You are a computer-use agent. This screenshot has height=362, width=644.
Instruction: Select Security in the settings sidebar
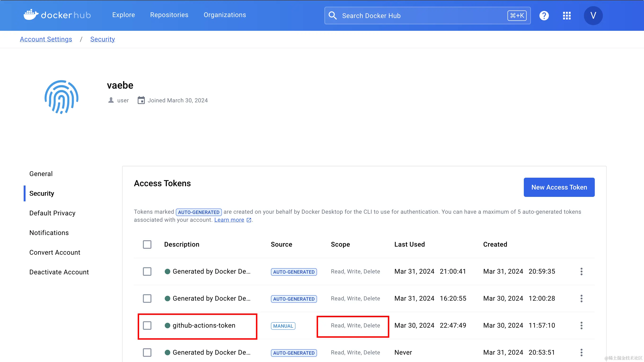tap(42, 193)
